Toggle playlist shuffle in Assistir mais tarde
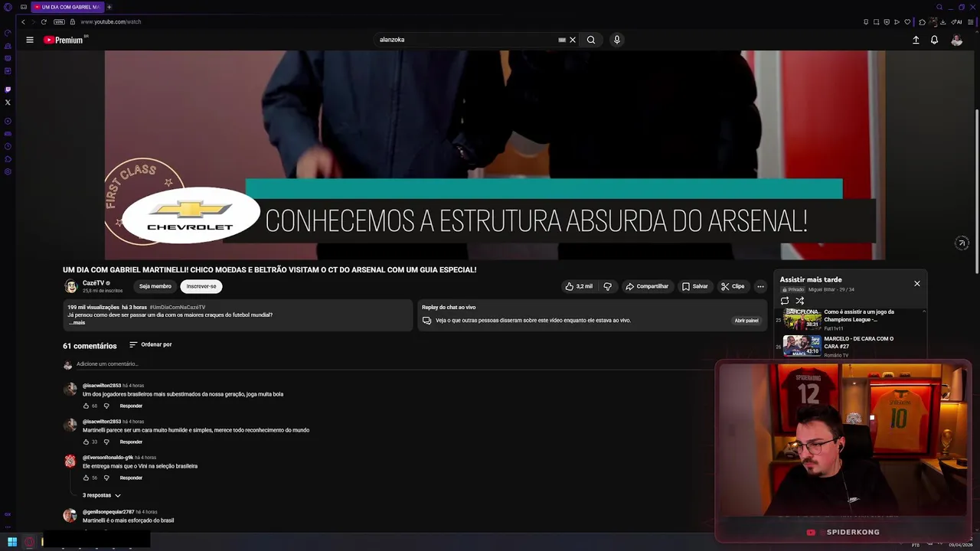 point(800,301)
